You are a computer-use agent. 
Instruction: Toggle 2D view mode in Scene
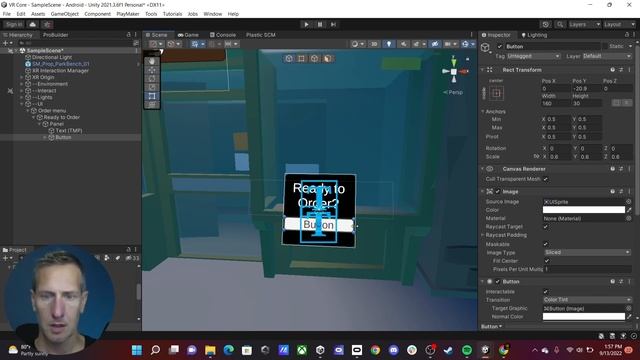point(373,44)
